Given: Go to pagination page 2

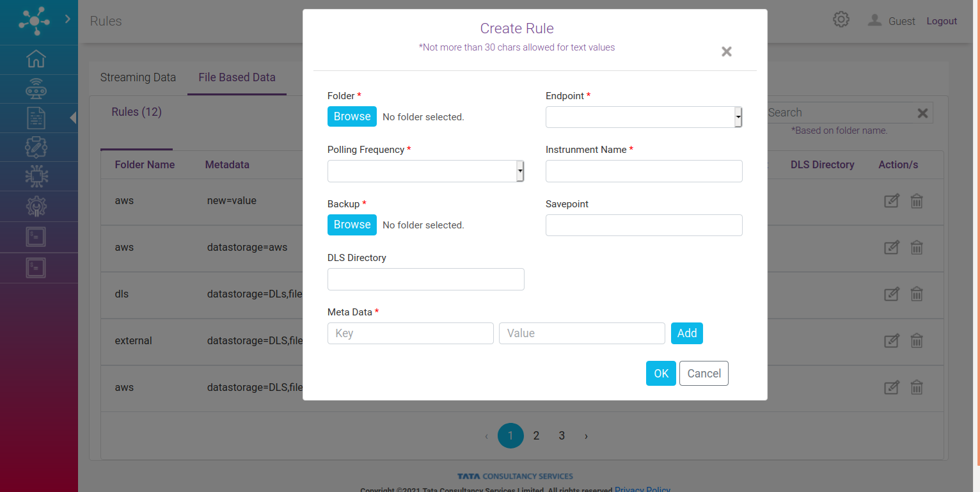Looking at the screenshot, I should pyautogui.click(x=536, y=436).
